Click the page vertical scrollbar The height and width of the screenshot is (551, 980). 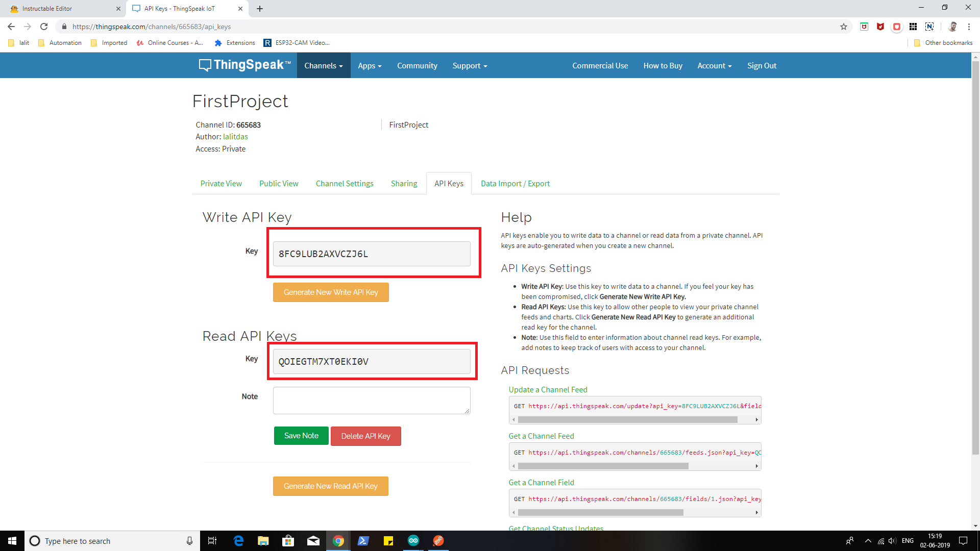(x=975, y=258)
